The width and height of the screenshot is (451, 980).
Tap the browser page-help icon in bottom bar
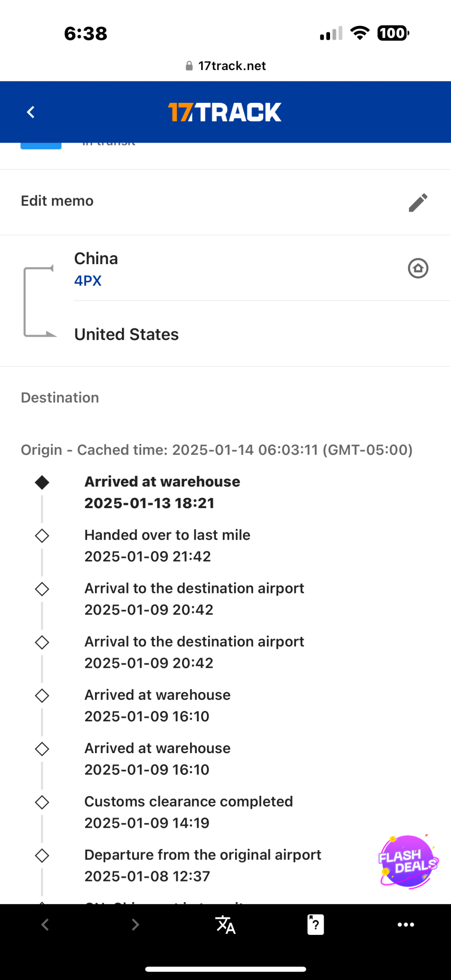[x=315, y=925]
